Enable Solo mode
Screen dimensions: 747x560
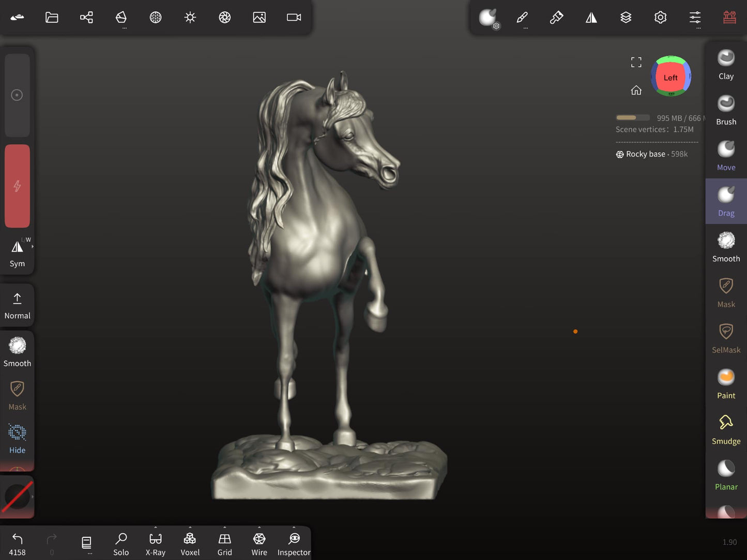click(x=121, y=544)
